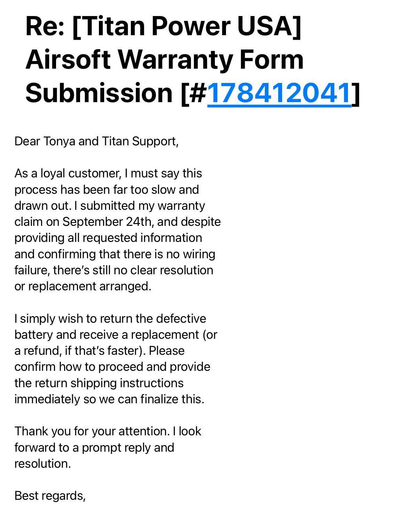Click the line 'forward to a prompt reply and'
This screenshot has width=420, height=512.
pos(94,448)
